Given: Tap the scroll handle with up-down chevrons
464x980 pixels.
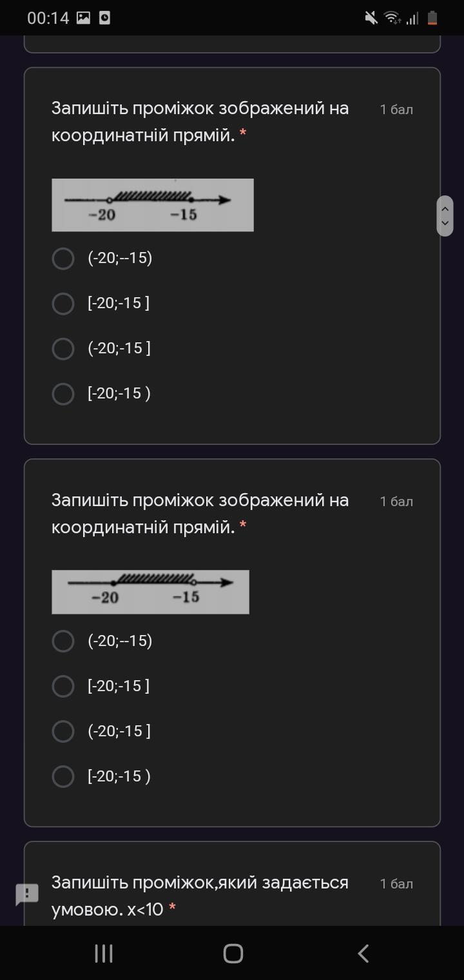Looking at the screenshot, I should 445,216.
